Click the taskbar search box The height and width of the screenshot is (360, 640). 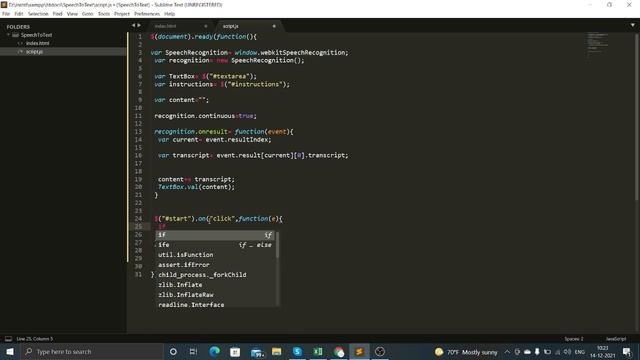tap(92, 351)
